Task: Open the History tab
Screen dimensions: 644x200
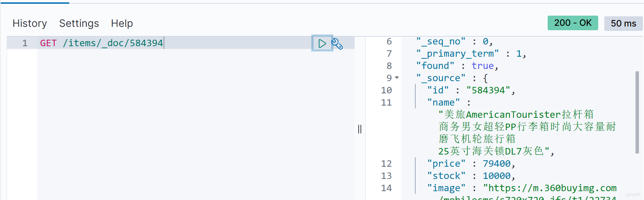Action: pos(30,23)
